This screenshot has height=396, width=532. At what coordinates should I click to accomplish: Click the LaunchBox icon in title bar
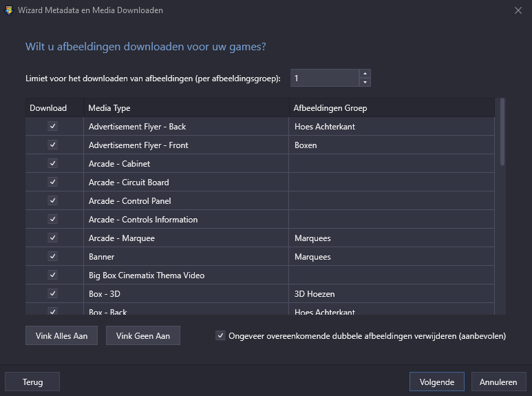point(9,10)
